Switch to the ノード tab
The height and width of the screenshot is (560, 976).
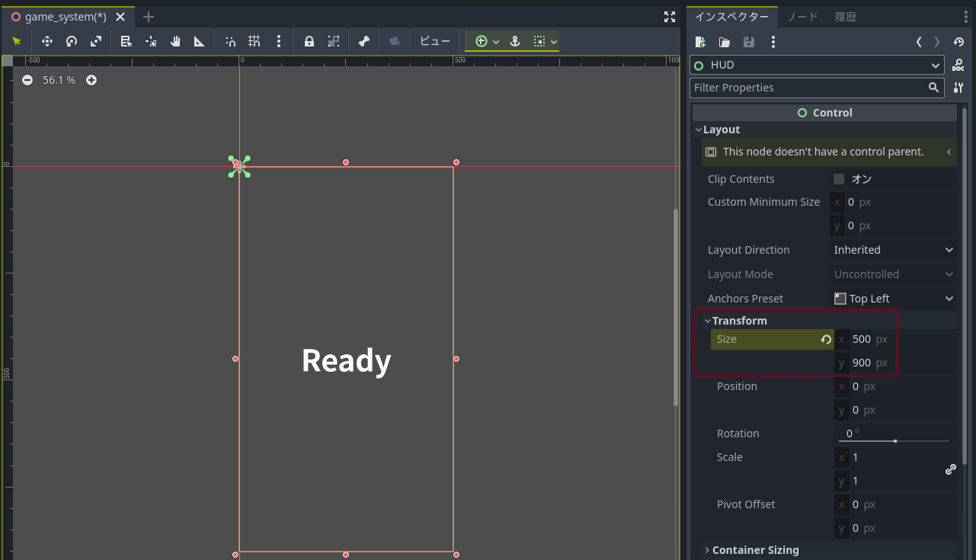pyautogui.click(x=802, y=17)
